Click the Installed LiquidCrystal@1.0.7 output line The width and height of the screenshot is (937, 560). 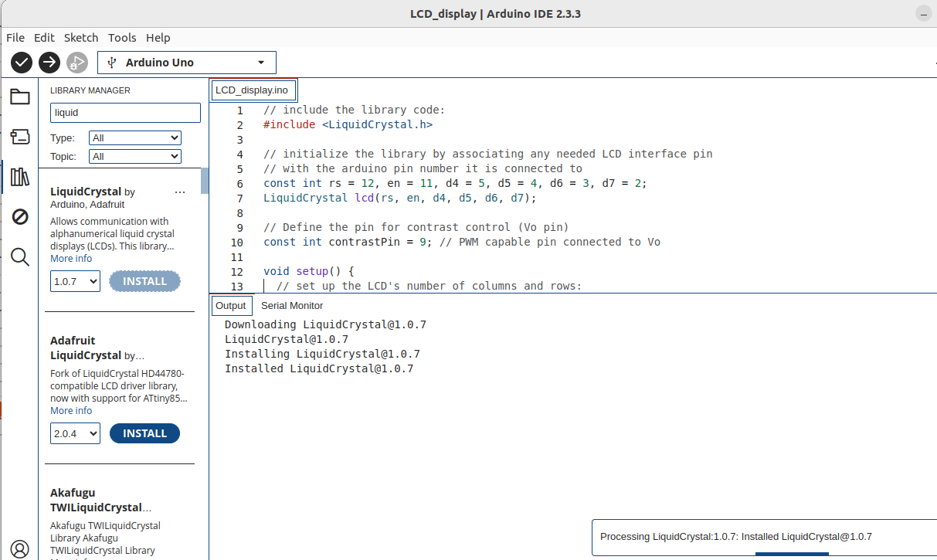(319, 368)
